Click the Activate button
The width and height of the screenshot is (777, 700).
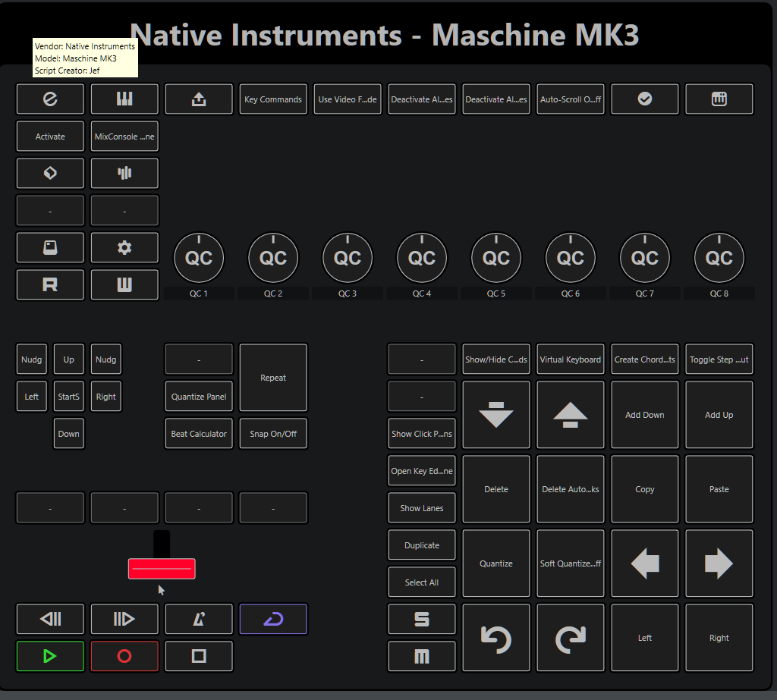click(x=50, y=137)
